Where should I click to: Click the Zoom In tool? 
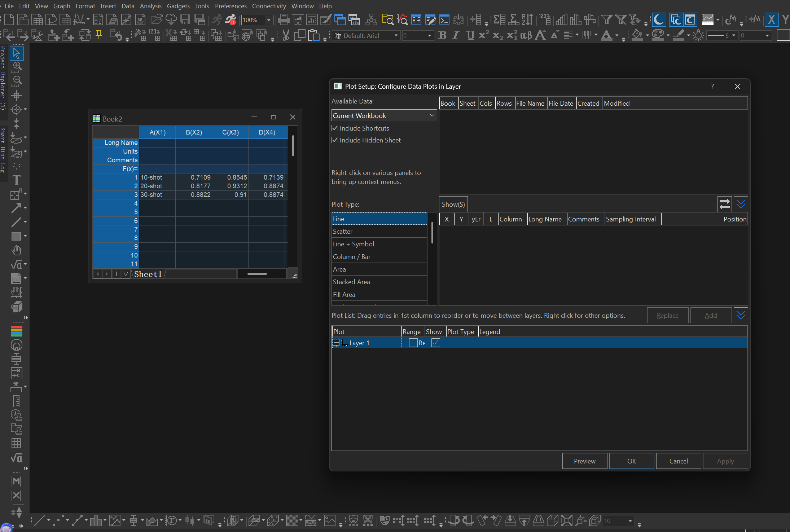pyautogui.click(x=17, y=66)
